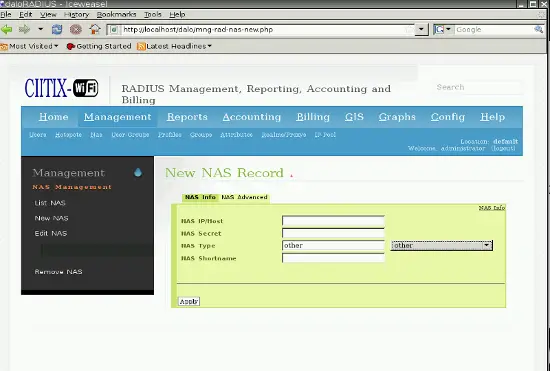Click the User-Groups submenu link
This screenshot has width=550, height=371.
[130, 135]
